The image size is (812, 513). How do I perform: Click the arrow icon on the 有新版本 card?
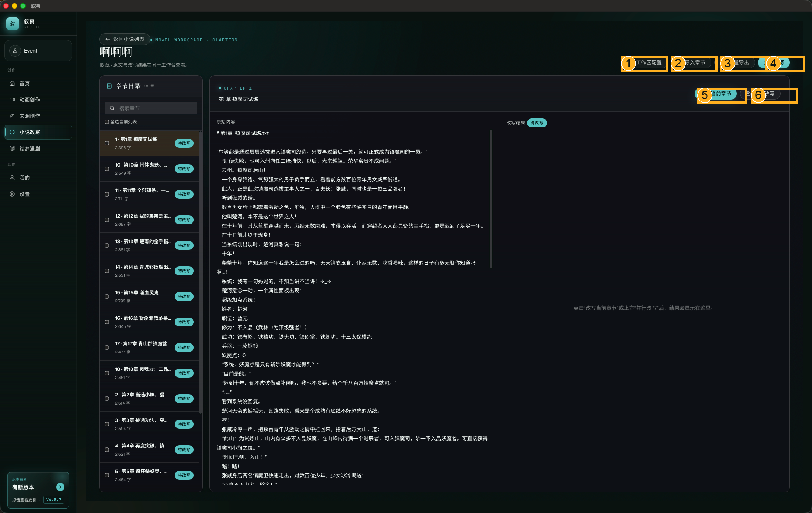(x=60, y=487)
